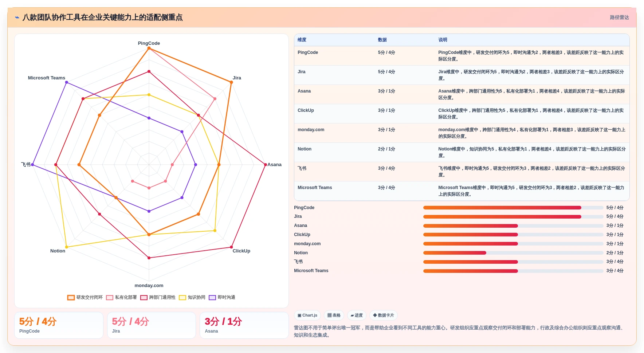Click the Asana progress bar
644x353 pixels.
[x=513, y=226]
